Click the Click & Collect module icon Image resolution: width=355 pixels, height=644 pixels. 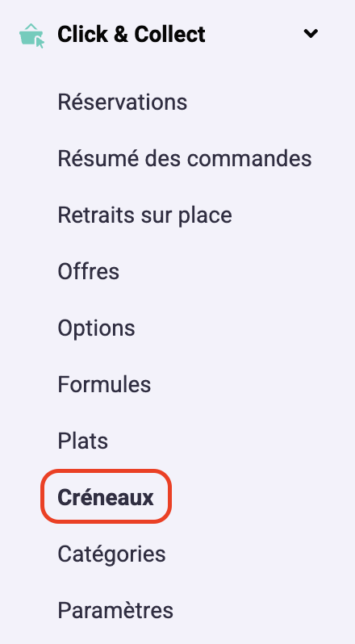tap(31, 36)
